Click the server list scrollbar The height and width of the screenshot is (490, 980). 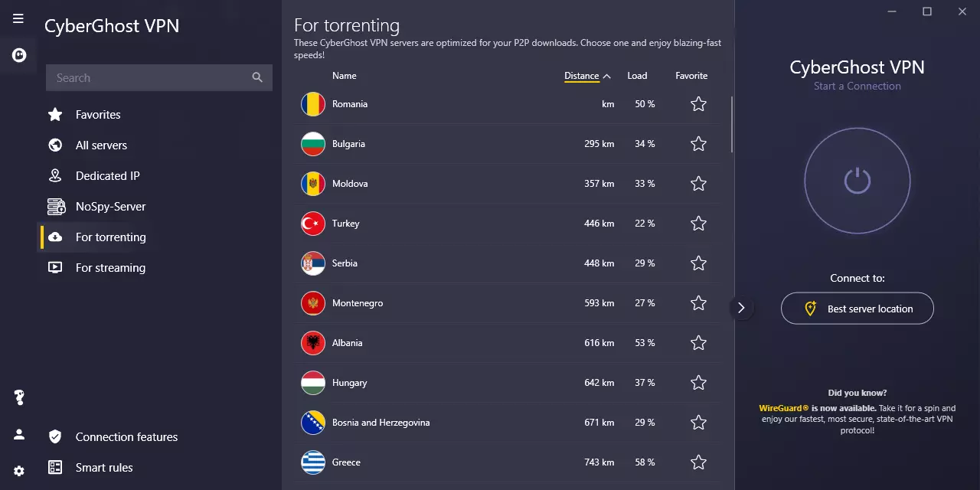click(x=733, y=124)
